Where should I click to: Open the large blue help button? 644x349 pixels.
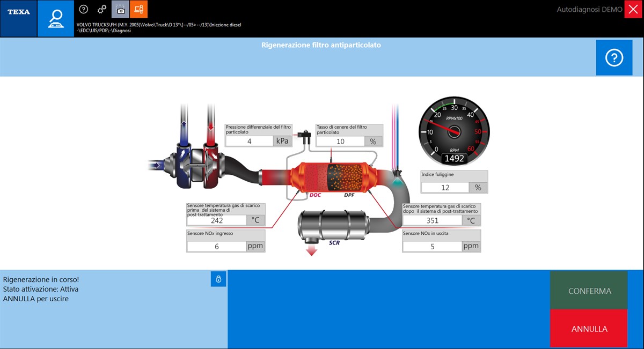click(614, 57)
